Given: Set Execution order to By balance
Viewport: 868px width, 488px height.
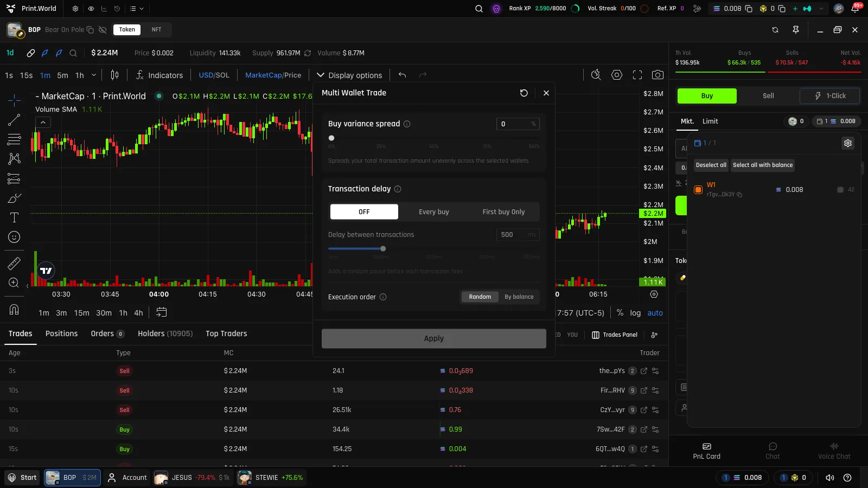Looking at the screenshot, I should (x=519, y=297).
